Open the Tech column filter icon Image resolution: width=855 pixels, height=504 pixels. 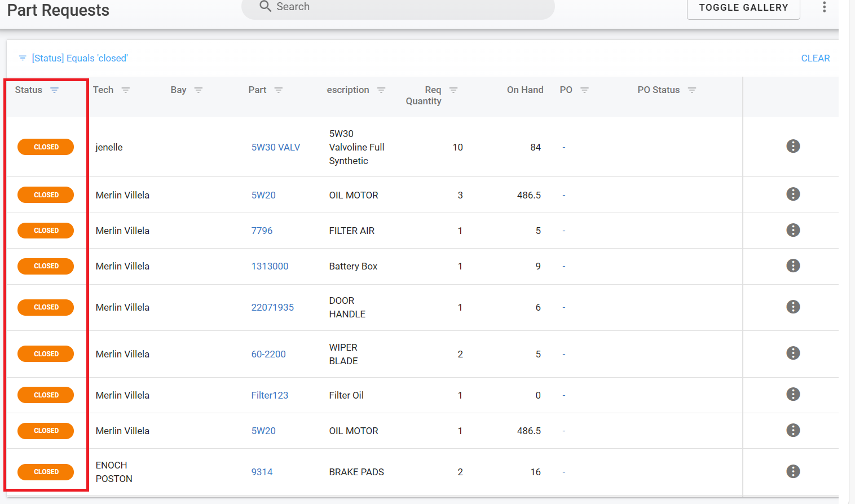pyautogui.click(x=126, y=90)
